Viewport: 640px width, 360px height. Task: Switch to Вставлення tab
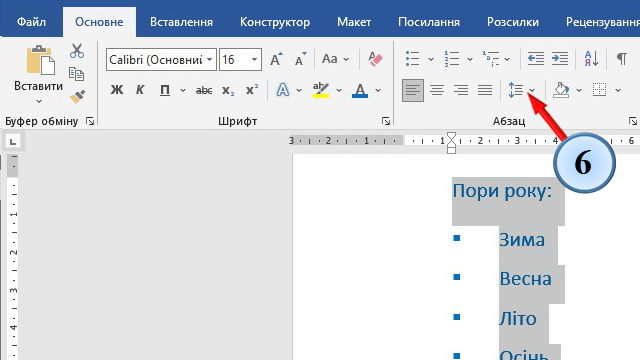pyautogui.click(x=181, y=22)
